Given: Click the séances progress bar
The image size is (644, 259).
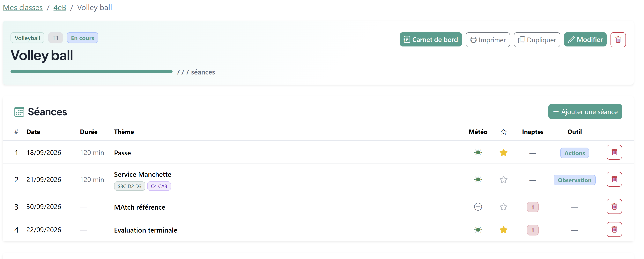Looking at the screenshot, I should click(92, 72).
